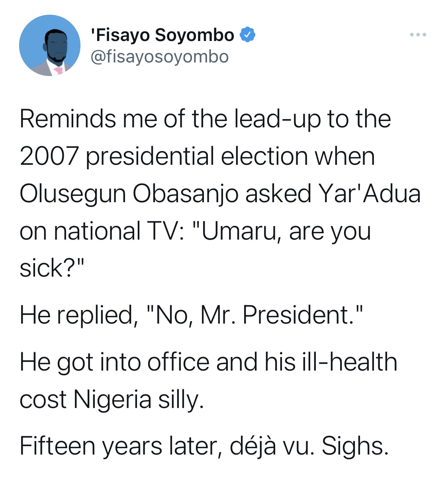The image size is (448, 486).
Task: Click the name "Yar'Adua" in tweet
Action: click(369, 194)
